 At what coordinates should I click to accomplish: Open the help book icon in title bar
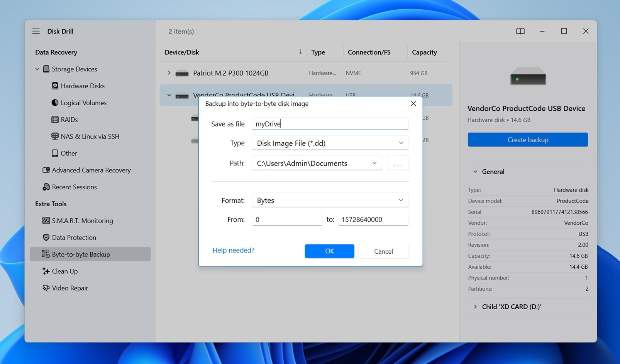(520, 31)
